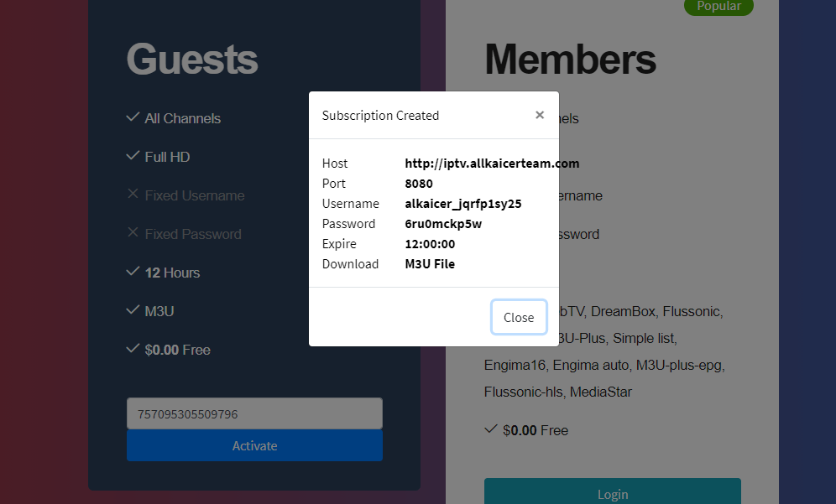The image size is (836, 504).
Task: Click the Login button under Members
Action: [x=612, y=494]
